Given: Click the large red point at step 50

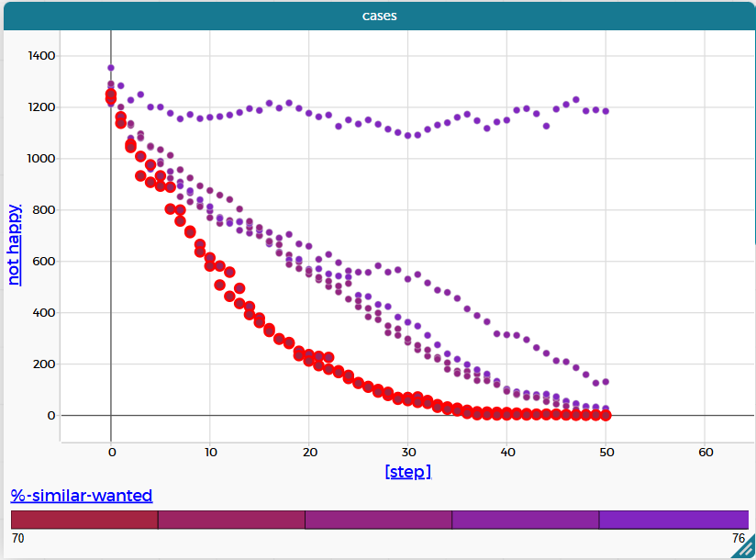Looking at the screenshot, I should pyautogui.click(x=606, y=415).
